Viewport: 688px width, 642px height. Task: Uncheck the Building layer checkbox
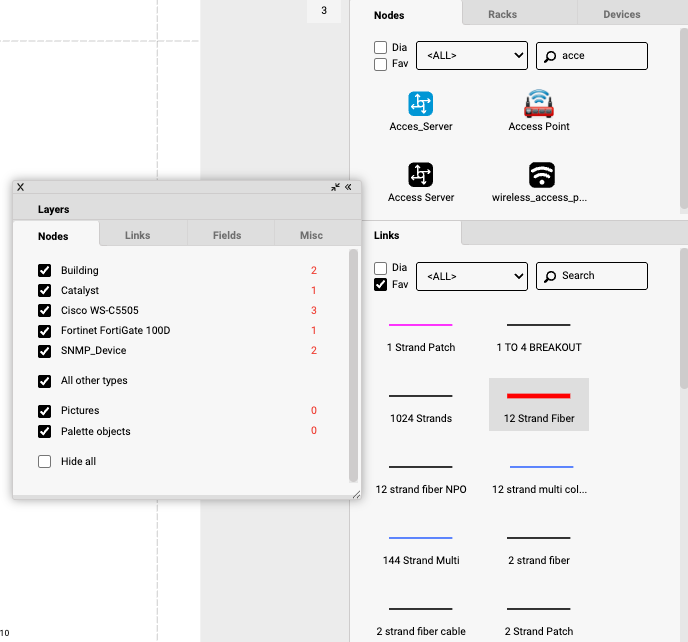[44, 271]
